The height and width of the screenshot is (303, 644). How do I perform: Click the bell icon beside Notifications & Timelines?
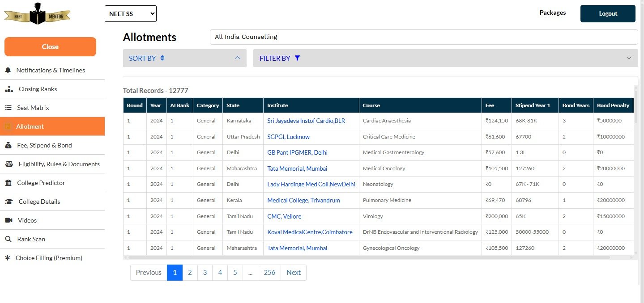pyautogui.click(x=8, y=71)
